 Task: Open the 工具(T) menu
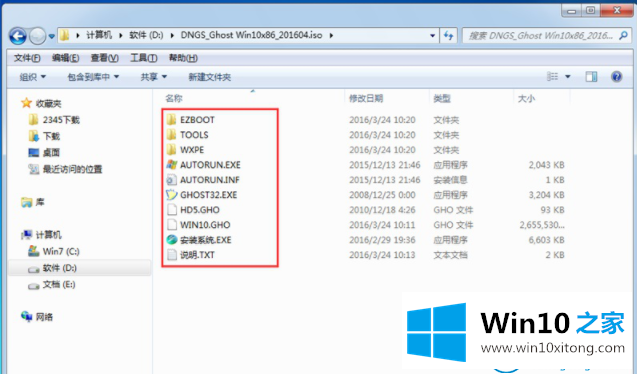(x=143, y=58)
